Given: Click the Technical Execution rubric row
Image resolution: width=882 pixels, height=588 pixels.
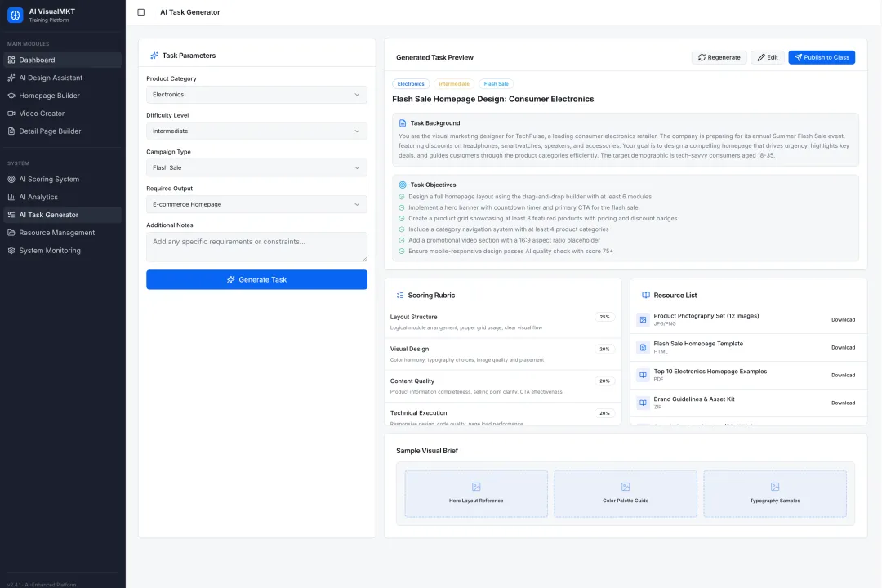Looking at the screenshot, I should point(503,415).
